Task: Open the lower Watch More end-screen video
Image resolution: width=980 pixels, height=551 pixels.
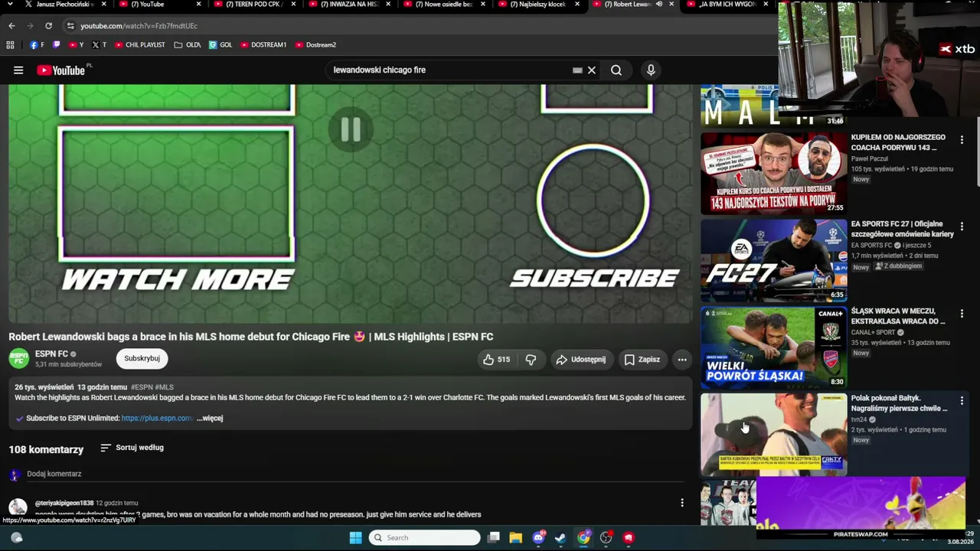Action: tap(177, 194)
